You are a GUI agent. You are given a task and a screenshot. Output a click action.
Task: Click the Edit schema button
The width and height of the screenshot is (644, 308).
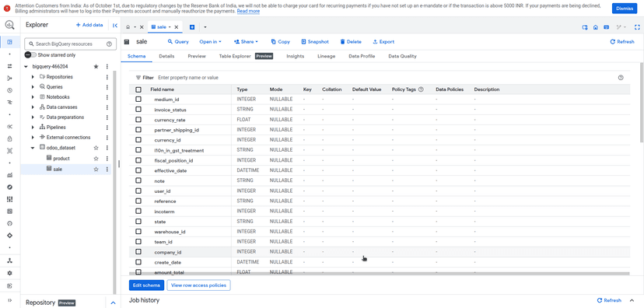[x=147, y=285]
